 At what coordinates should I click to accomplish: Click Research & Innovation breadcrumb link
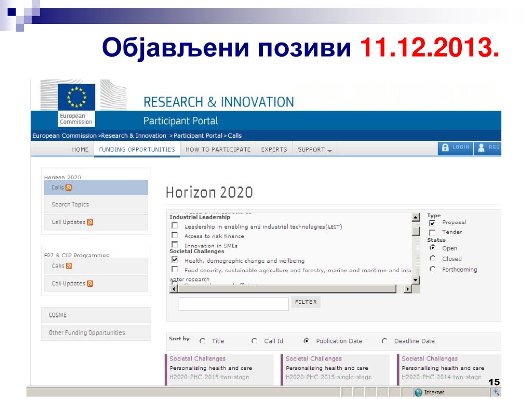(134, 136)
